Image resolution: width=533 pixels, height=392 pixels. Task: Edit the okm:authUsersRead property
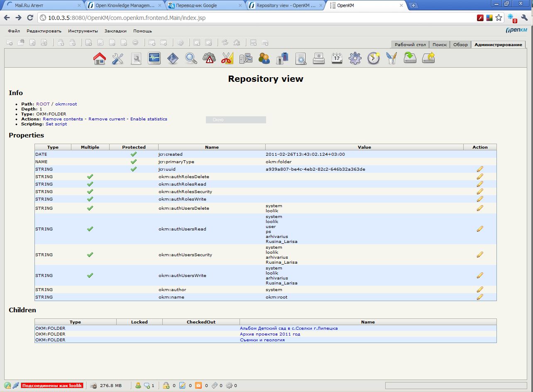[x=480, y=229]
